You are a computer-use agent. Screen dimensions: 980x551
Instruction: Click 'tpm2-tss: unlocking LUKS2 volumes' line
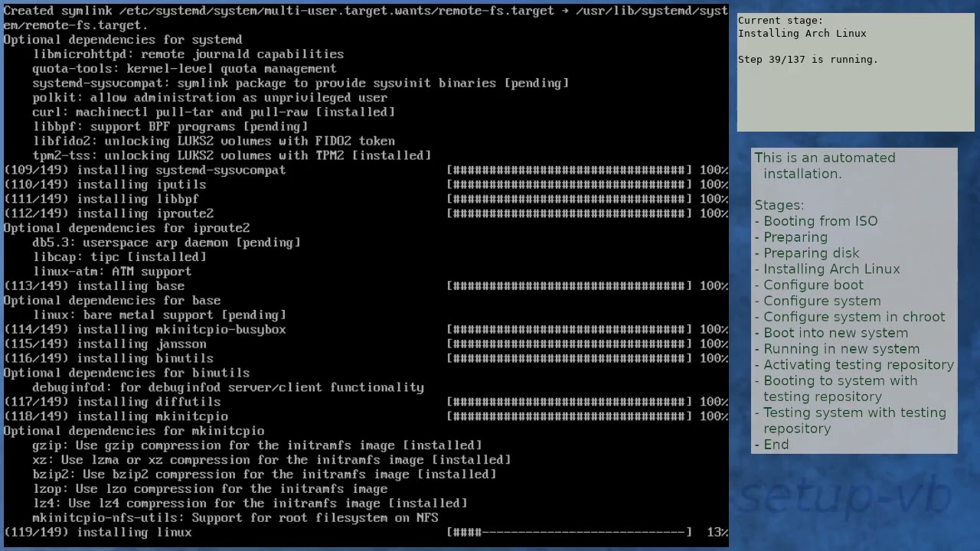[x=232, y=155]
